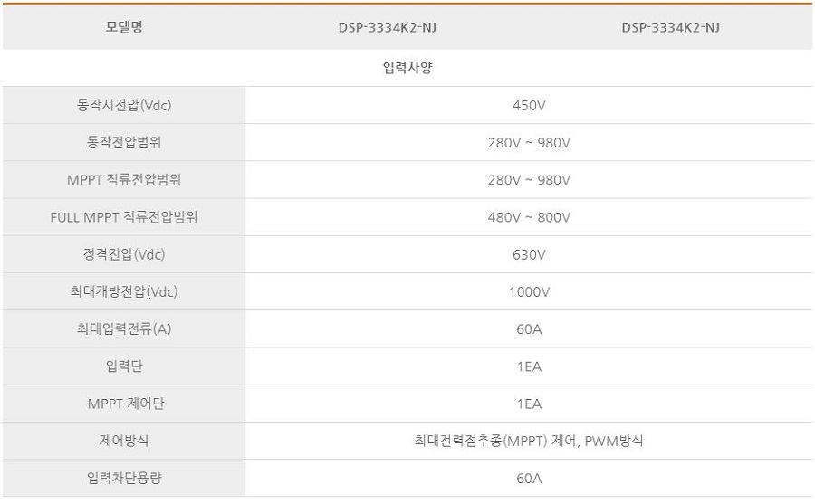Click the 입력차단용량 row label
This screenshot has width=815, height=504.
[x=124, y=478]
